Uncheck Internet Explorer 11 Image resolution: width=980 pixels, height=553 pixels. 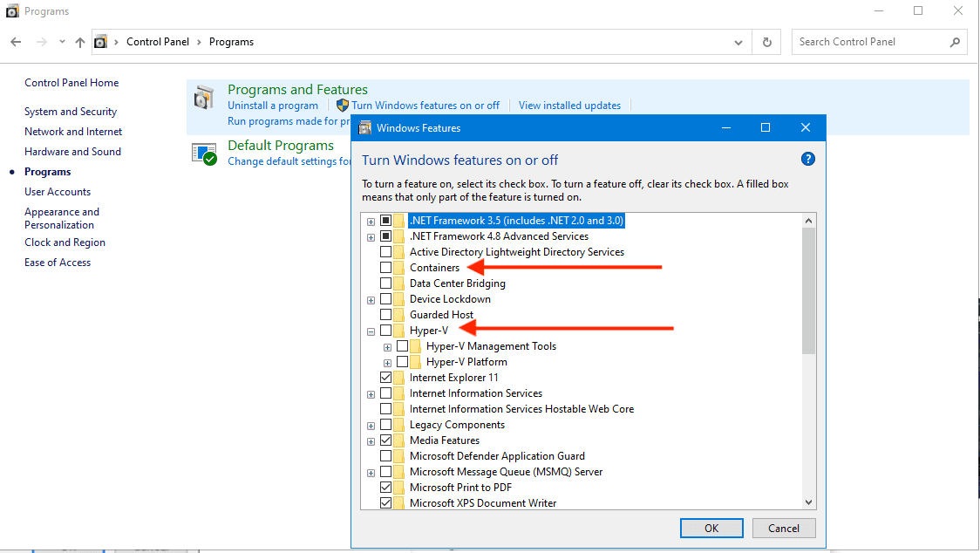[385, 377]
